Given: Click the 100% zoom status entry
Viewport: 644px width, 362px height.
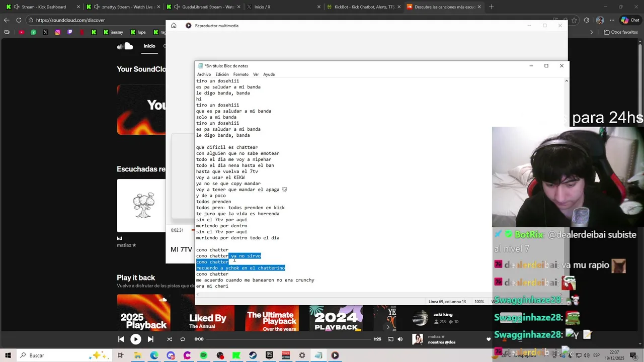Looking at the screenshot, I should click(x=479, y=302).
